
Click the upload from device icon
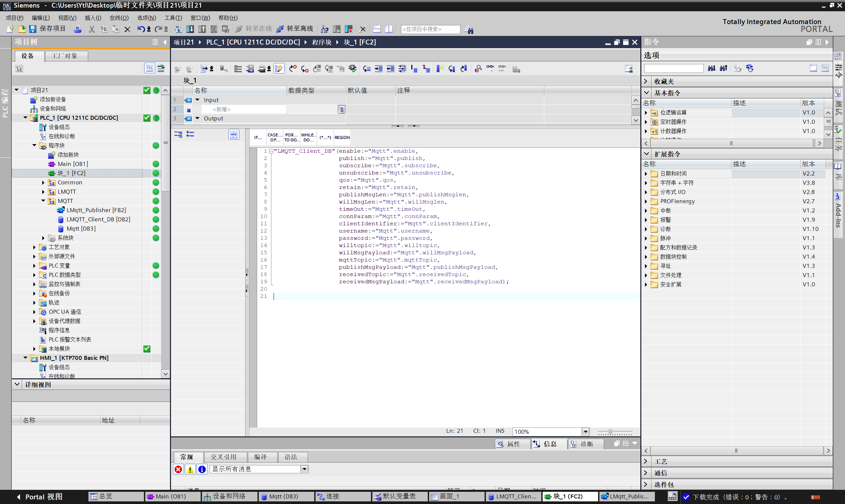(202, 29)
